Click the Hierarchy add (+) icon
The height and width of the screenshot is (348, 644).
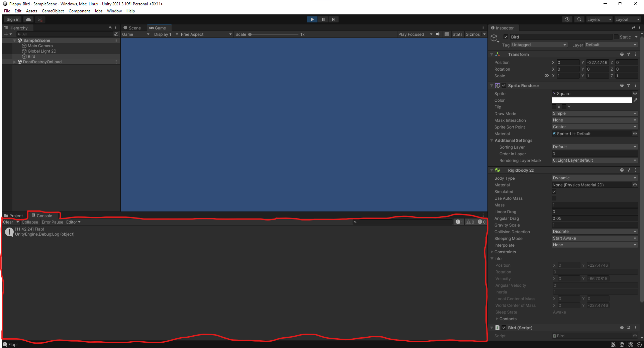point(6,34)
